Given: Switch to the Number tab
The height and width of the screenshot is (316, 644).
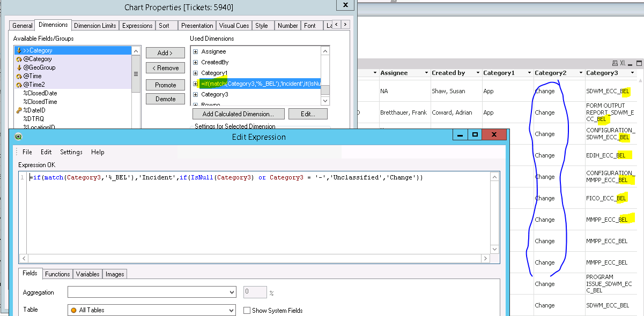Looking at the screenshot, I should coord(288,25).
